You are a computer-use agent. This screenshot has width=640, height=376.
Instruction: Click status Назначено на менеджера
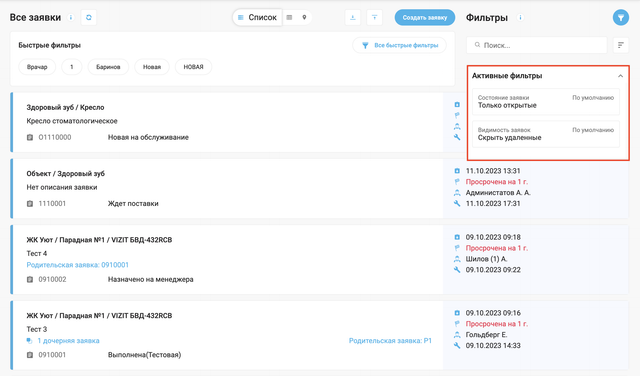(151, 280)
